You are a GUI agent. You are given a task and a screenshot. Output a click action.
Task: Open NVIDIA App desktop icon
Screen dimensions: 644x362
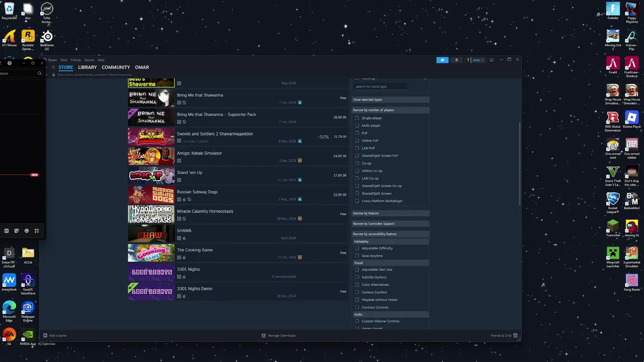pyautogui.click(x=28, y=337)
